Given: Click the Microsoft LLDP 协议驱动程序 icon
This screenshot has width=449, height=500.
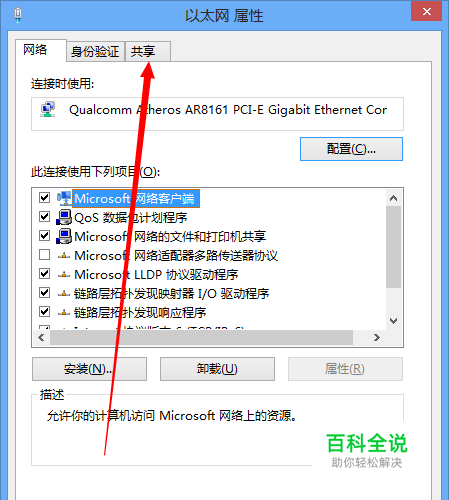Looking at the screenshot, I should 64,275.
